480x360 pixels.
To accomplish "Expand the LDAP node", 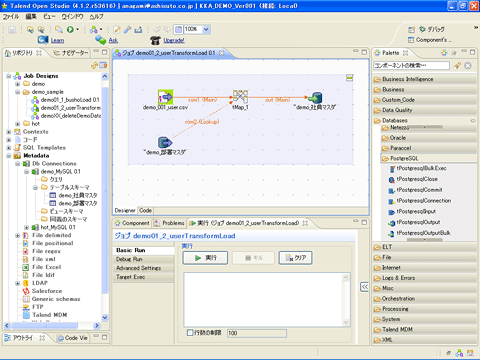I will point(17,283).
